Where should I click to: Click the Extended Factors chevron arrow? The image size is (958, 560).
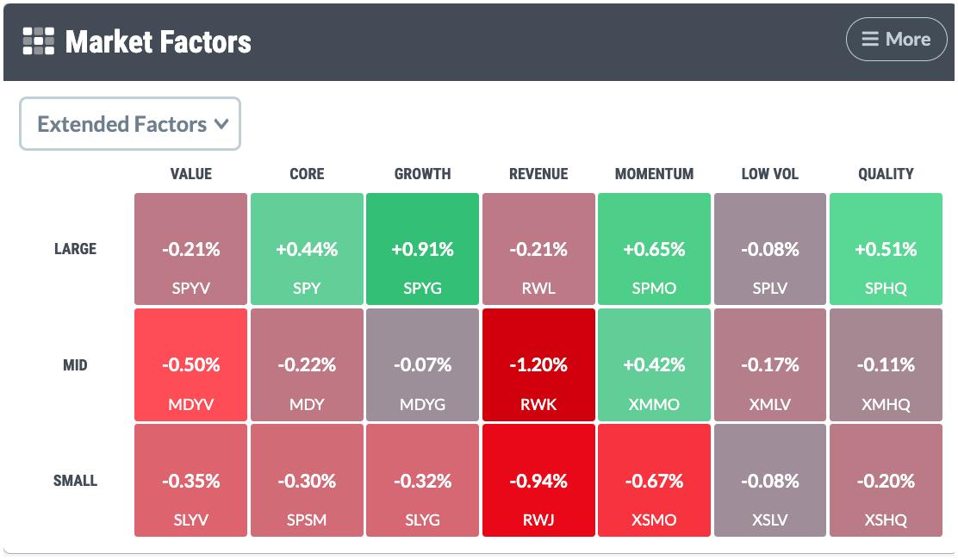coord(221,124)
